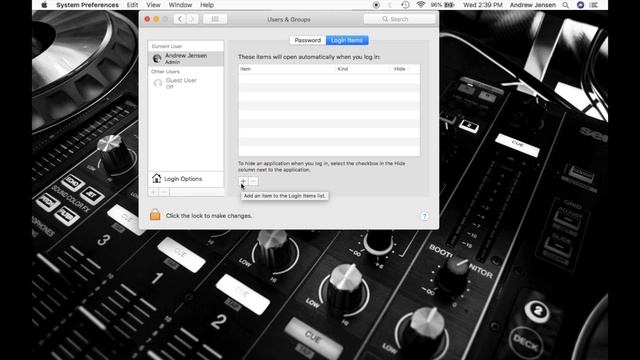Viewport: 640px width, 360px height.
Task: Minimize the Users & Groups window
Action: coord(156,19)
